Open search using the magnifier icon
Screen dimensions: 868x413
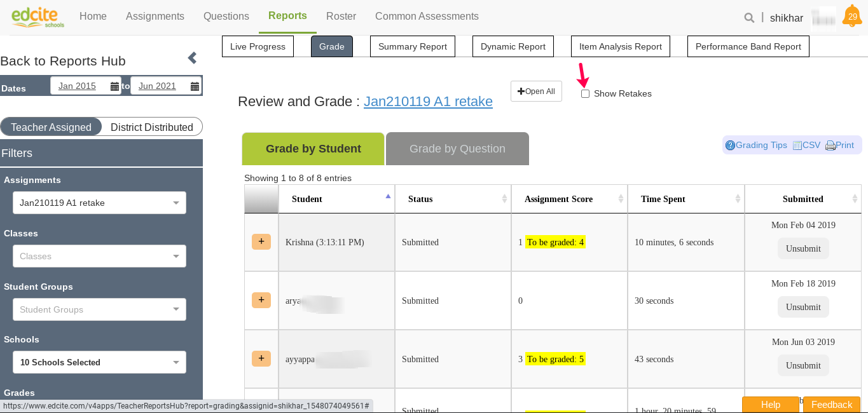749,18
